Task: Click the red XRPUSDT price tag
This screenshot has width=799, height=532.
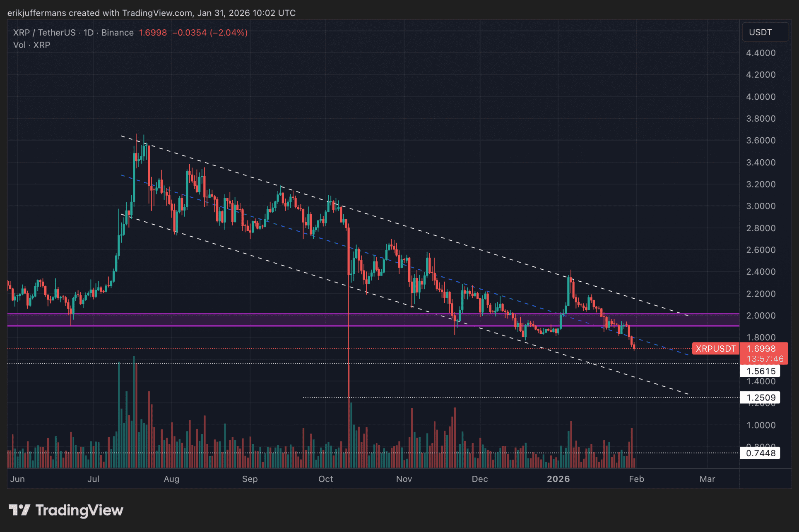Action: (715, 349)
